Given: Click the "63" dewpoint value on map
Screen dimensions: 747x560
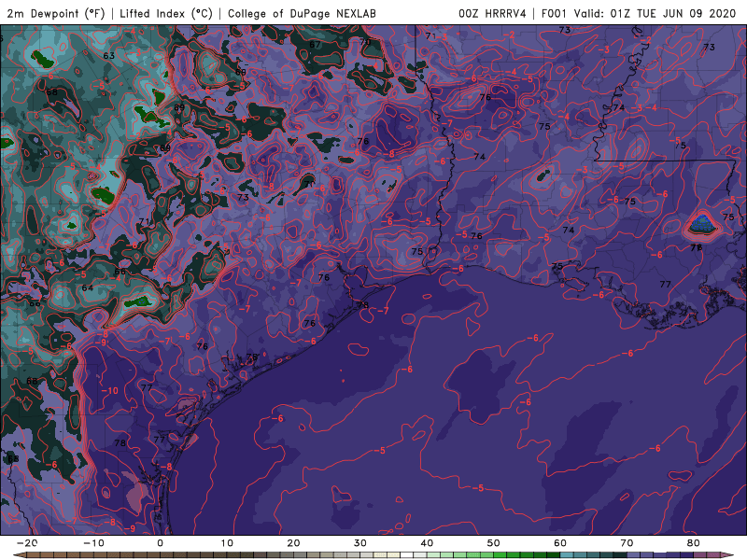Looking at the screenshot, I should 109,56.
